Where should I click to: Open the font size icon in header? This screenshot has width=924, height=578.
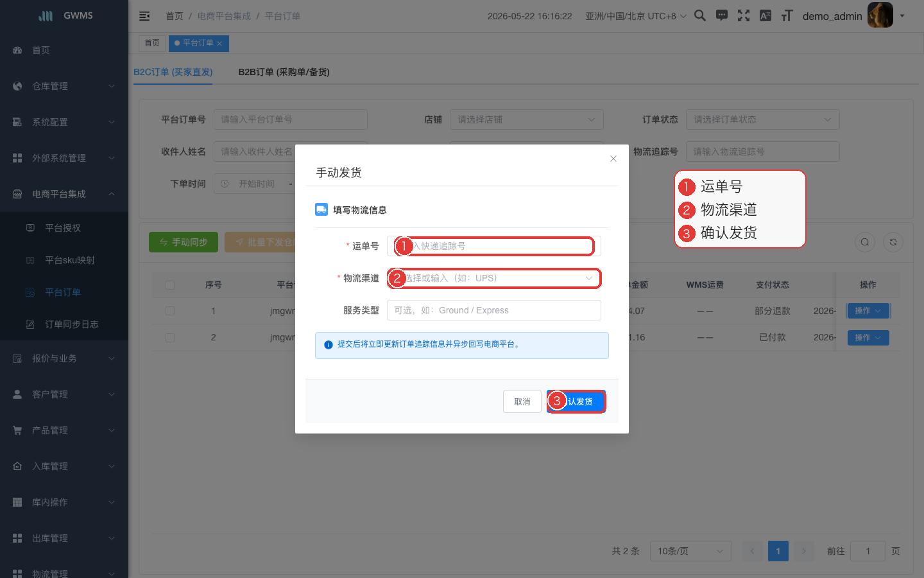(787, 15)
